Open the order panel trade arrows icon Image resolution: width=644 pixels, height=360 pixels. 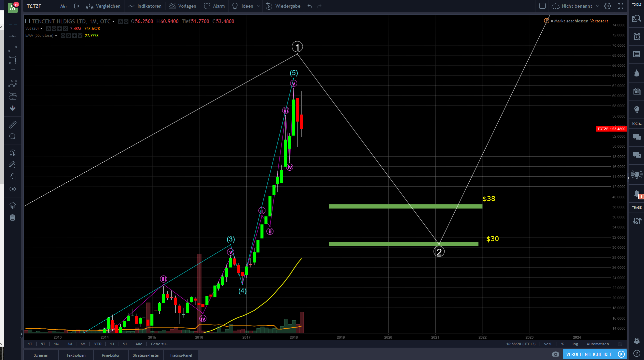click(637, 220)
